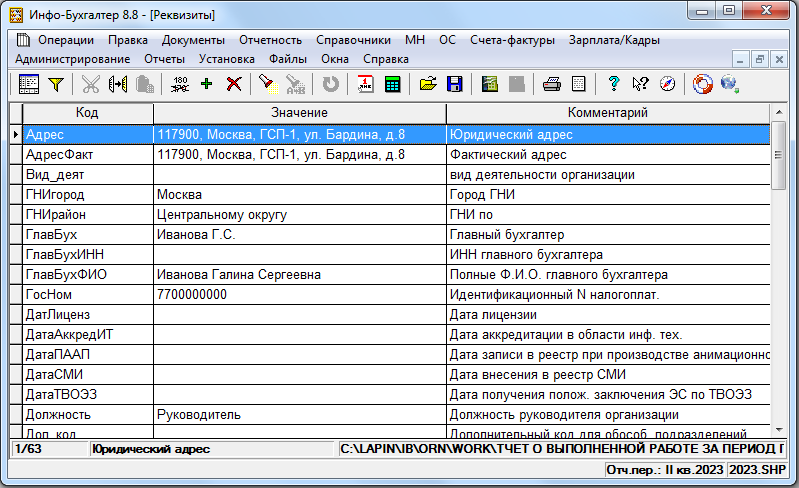Save with the blue floppy disk icon

point(455,84)
